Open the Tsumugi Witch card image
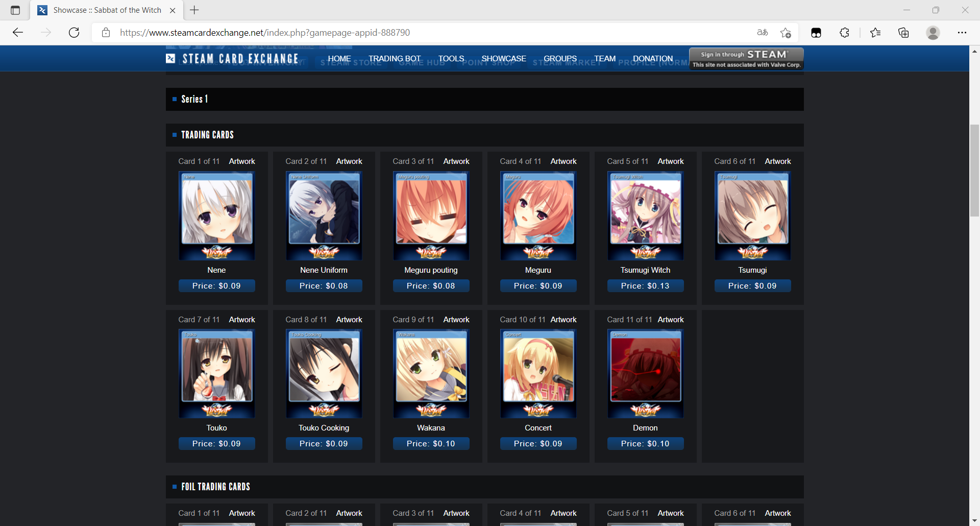The image size is (980, 526). point(646,216)
